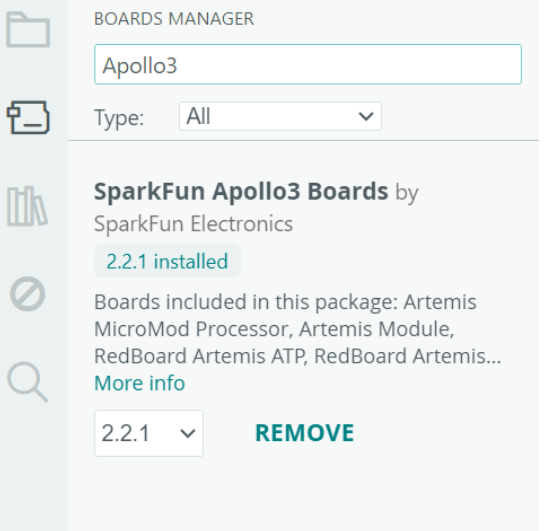Open the Type filter dropdown showing All
Viewport: 550px width, 531px height.
click(x=280, y=116)
